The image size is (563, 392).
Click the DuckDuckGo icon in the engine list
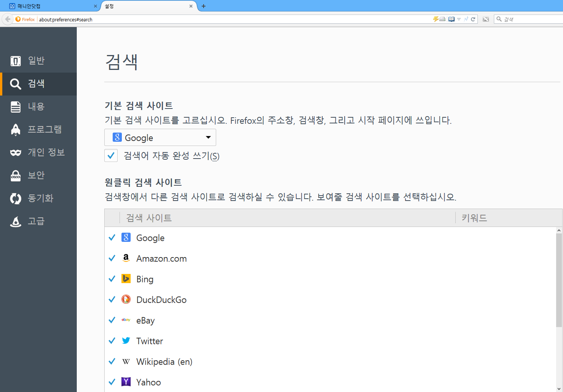126,299
